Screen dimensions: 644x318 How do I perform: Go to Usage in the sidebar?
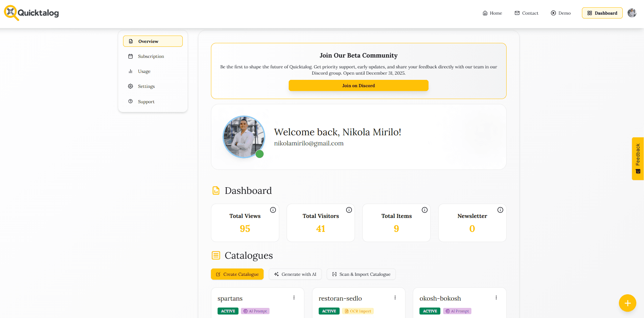click(144, 71)
